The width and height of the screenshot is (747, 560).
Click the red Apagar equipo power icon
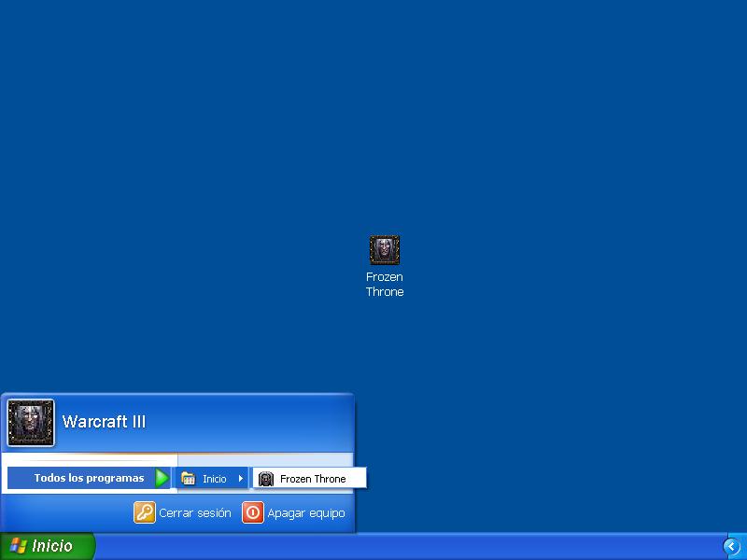[253, 512]
